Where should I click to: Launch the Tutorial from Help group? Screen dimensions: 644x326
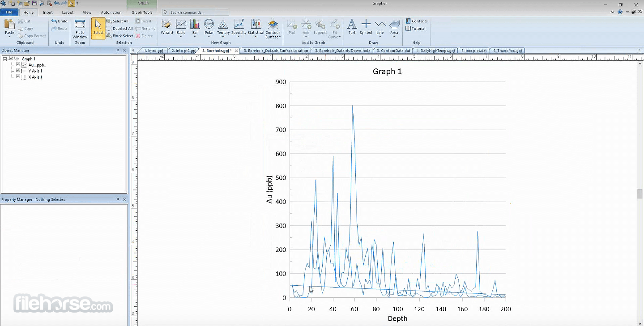point(415,29)
